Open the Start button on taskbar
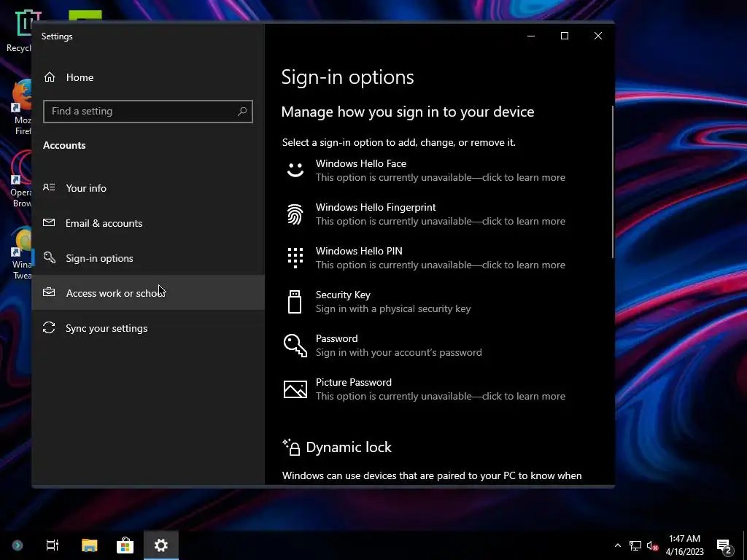This screenshot has width=747, height=560. [18, 545]
